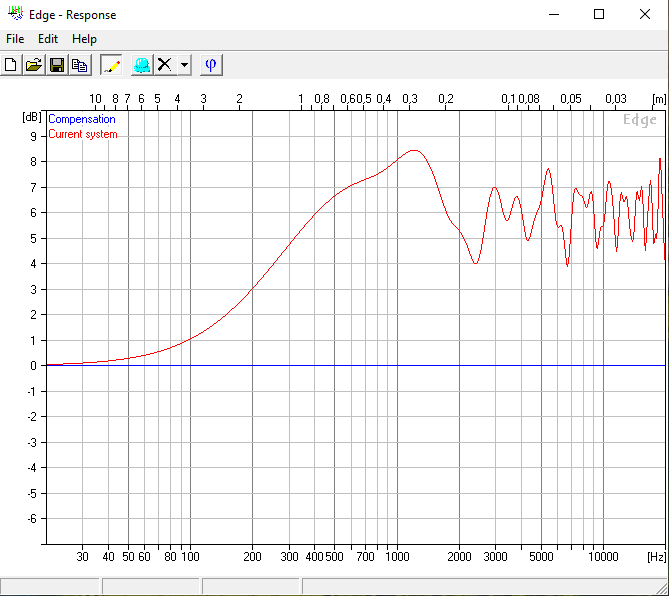
Task: Minimize the Edge Response window
Action: [x=554, y=14]
